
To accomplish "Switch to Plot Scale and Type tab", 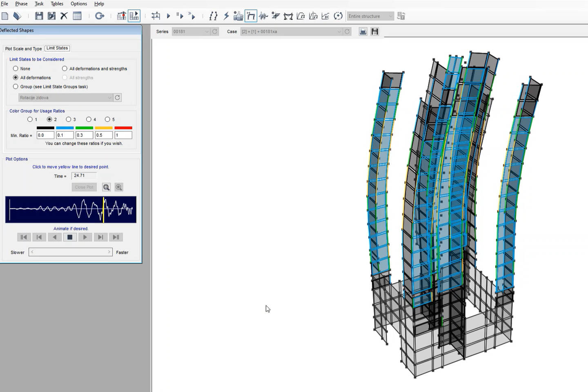I will (23, 49).
